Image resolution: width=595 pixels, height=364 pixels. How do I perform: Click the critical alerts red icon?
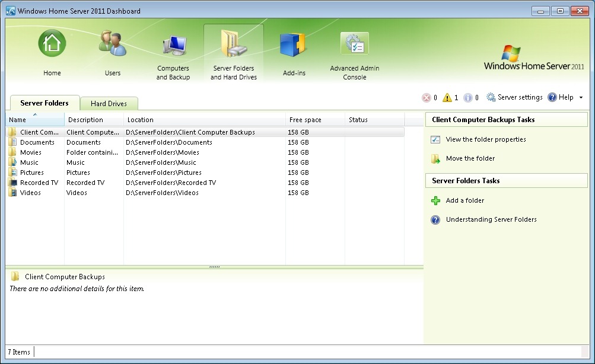tap(426, 98)
